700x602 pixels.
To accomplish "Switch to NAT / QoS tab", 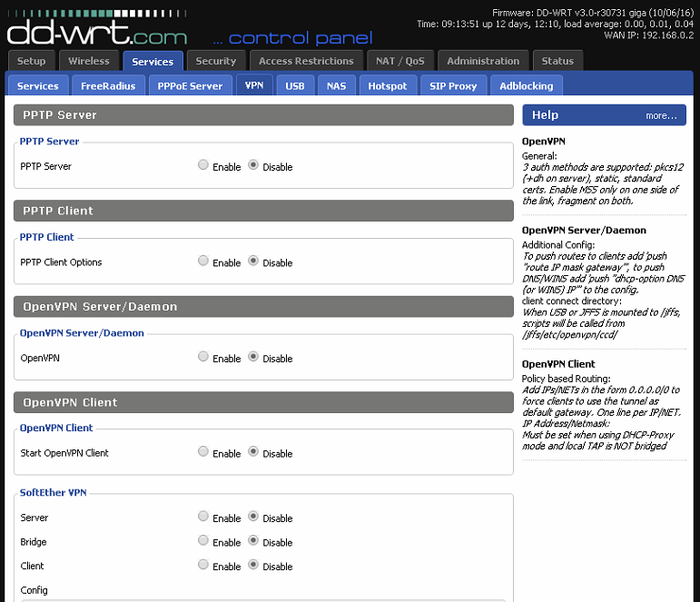I will coord(400,61).
